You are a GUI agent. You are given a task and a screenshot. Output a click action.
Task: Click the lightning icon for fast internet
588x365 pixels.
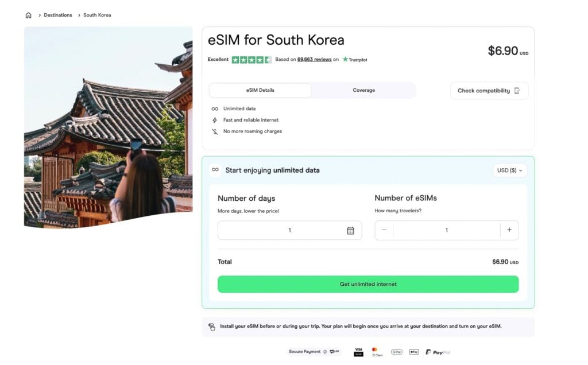tap(216, 120)
